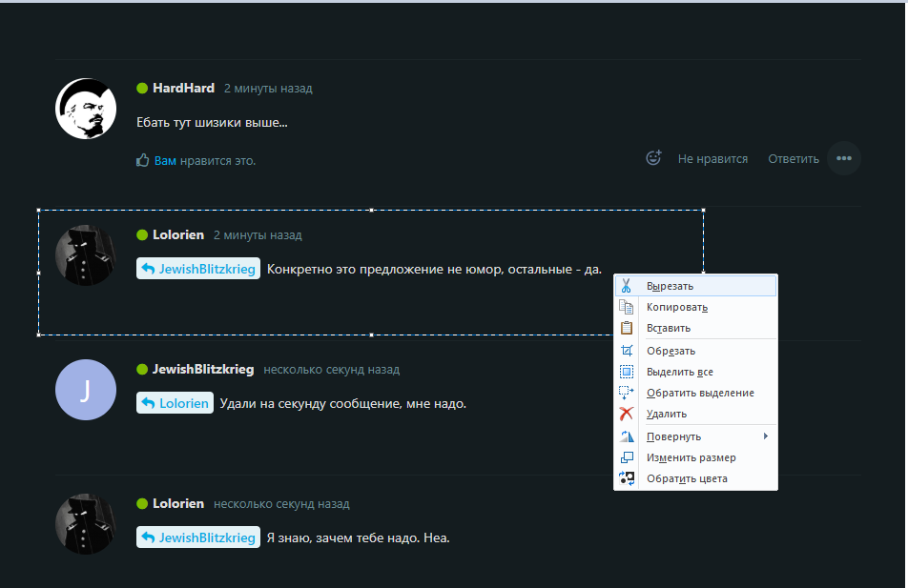Click the Lolorien reply tag in 'Удали на секунду' comment

pyautogui.click(x=175, y=403)
